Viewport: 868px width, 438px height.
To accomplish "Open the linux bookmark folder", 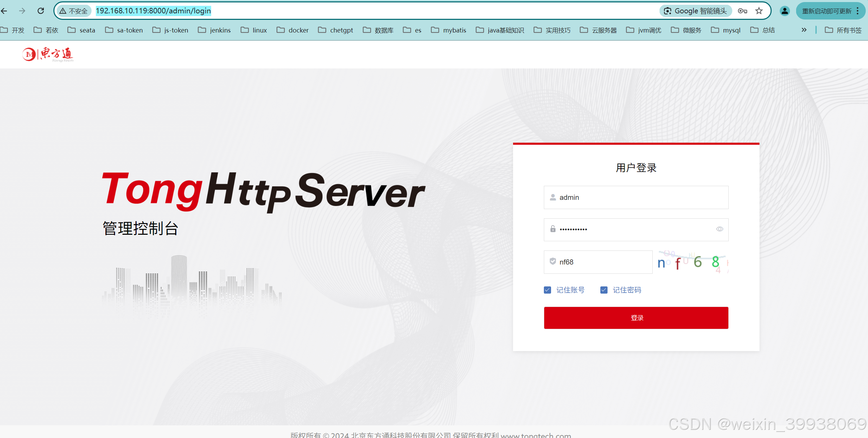I will 254,30.
